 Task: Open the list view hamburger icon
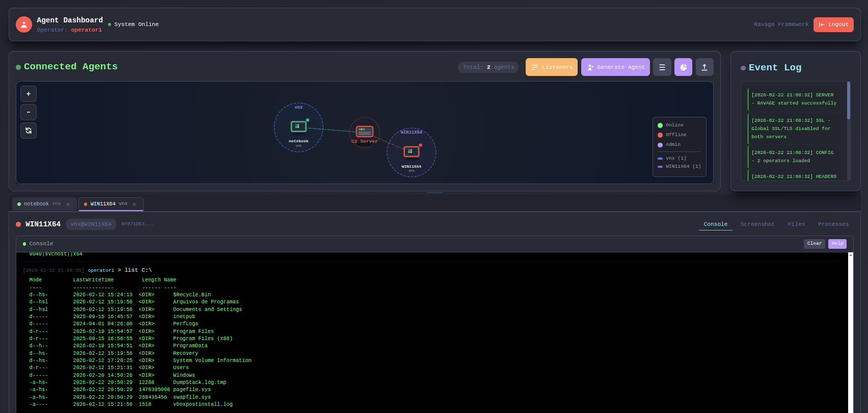click(662, 67)
